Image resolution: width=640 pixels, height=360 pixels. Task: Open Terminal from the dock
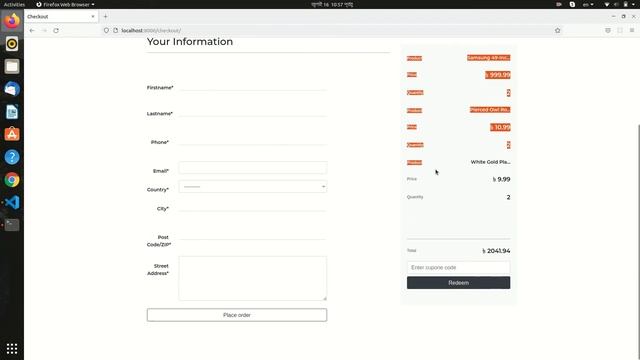tap(12, 225)
